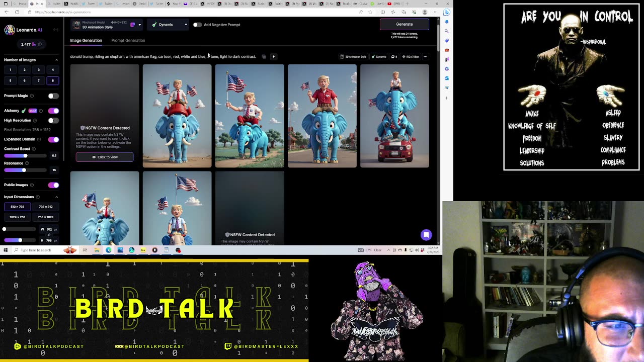
Task: Switch to the Prompt Generation tab
Action: point(128,40)
